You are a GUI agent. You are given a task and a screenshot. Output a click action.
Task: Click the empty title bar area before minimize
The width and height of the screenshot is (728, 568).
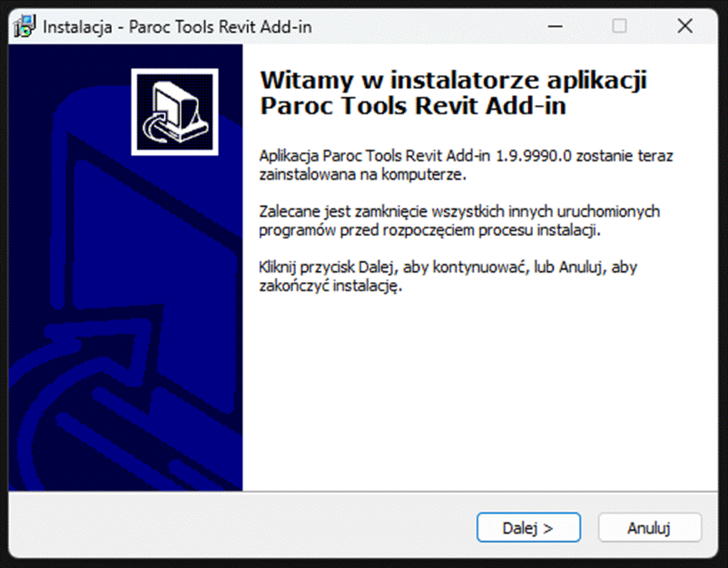(x=428, y=26)
